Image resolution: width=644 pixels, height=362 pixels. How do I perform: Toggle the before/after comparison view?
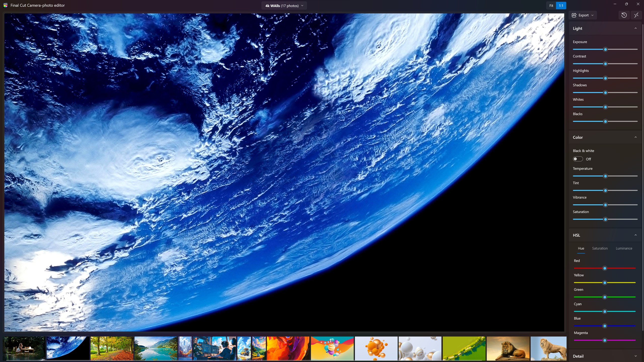(636, 15)
